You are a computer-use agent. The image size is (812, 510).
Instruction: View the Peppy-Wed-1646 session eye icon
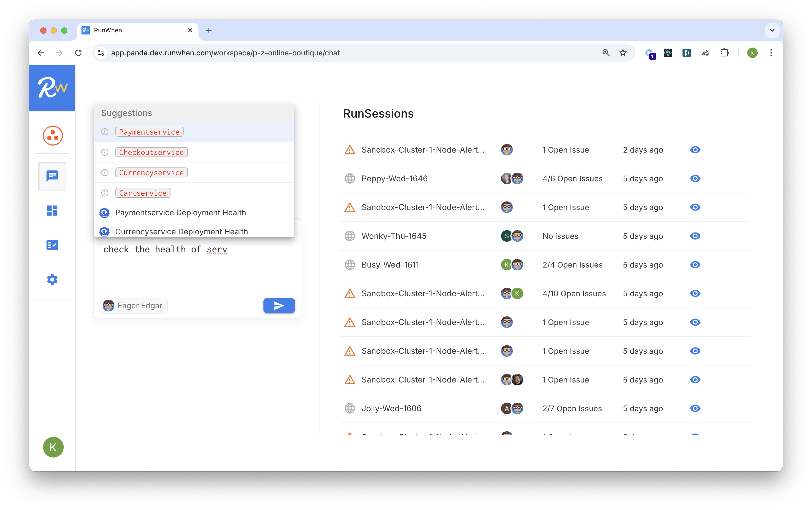pos(695,178)
